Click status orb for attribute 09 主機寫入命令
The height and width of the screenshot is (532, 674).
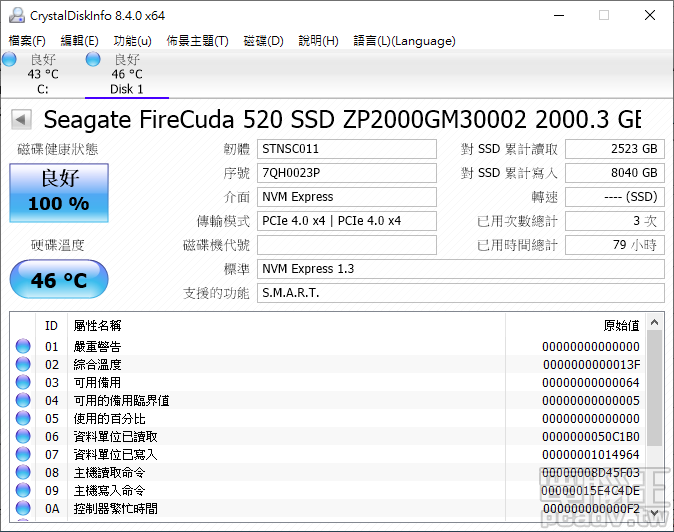pos(23,490)
